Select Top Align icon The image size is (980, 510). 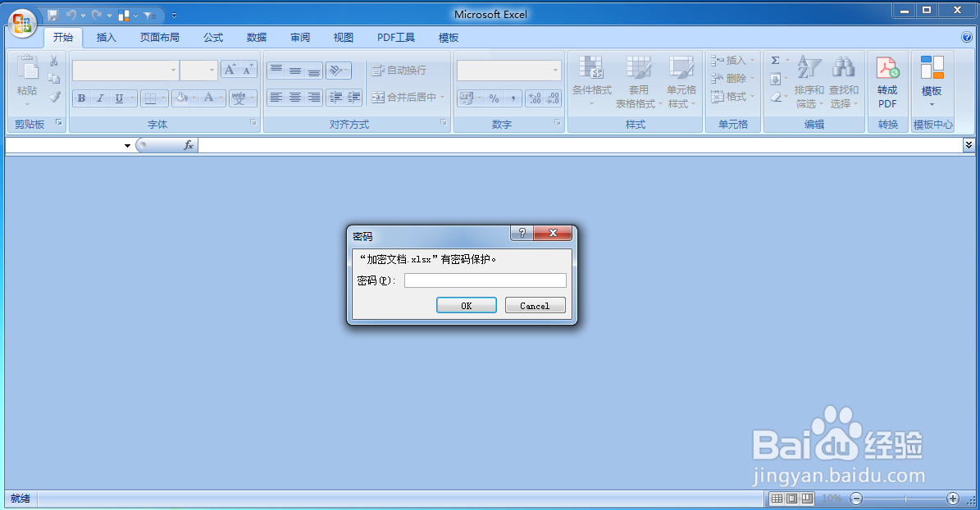coord(276,70)
